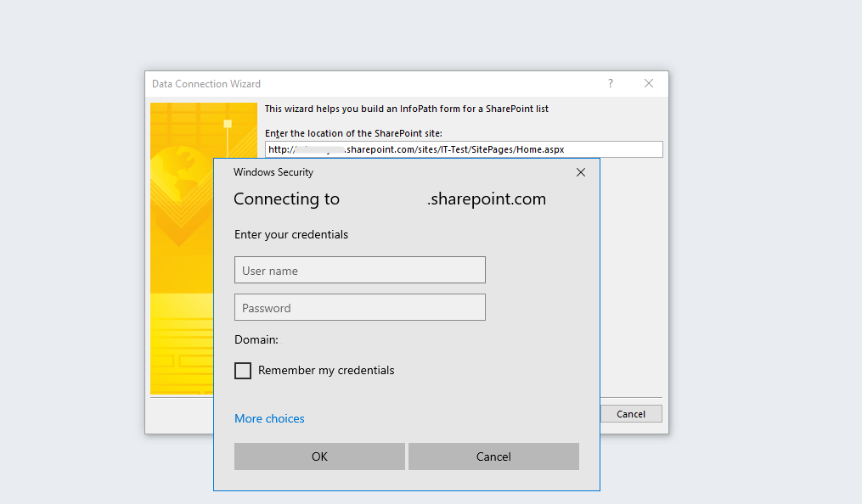Click the User name input field
This screenshot has width=862, height=504.
pos(359,269)
